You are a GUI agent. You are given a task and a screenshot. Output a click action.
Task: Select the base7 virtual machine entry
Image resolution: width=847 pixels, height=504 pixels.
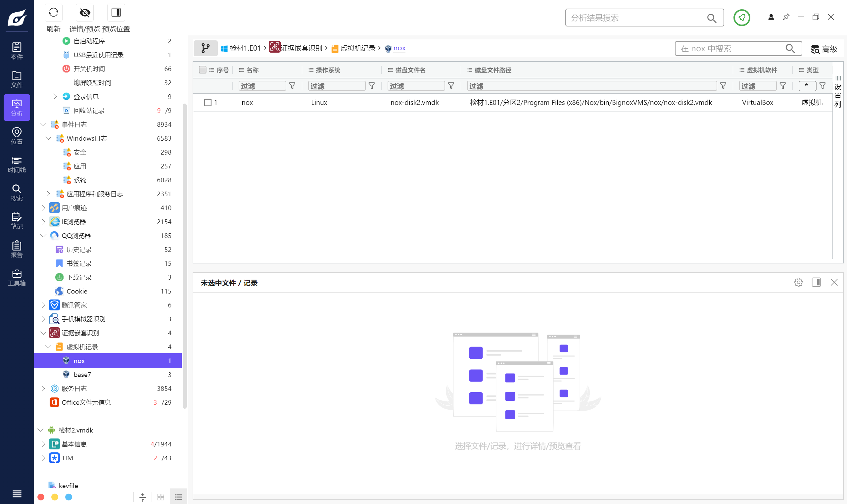82,375
